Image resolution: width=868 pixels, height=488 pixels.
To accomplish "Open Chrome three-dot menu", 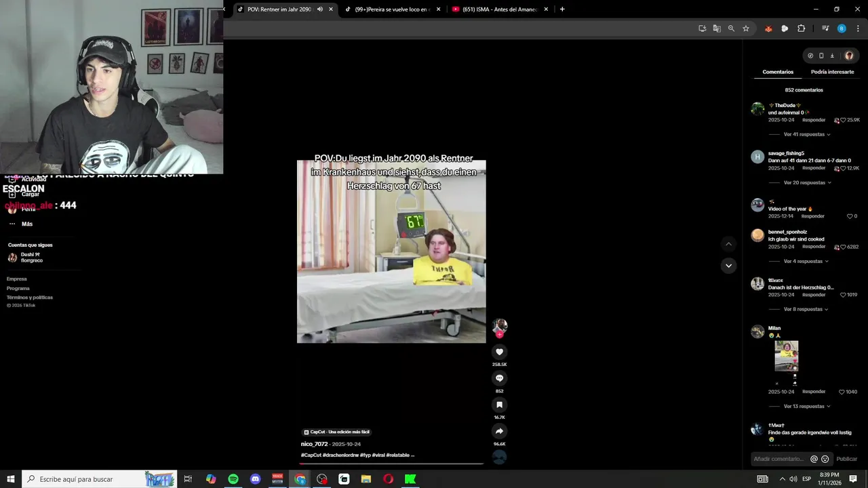I will click(858, 28).
